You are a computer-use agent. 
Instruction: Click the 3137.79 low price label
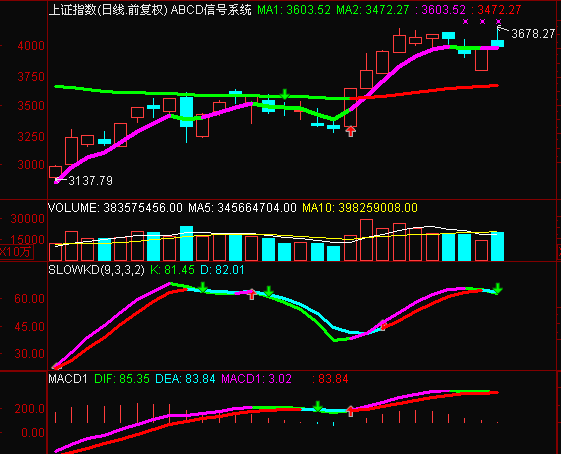tap(91, 181)
